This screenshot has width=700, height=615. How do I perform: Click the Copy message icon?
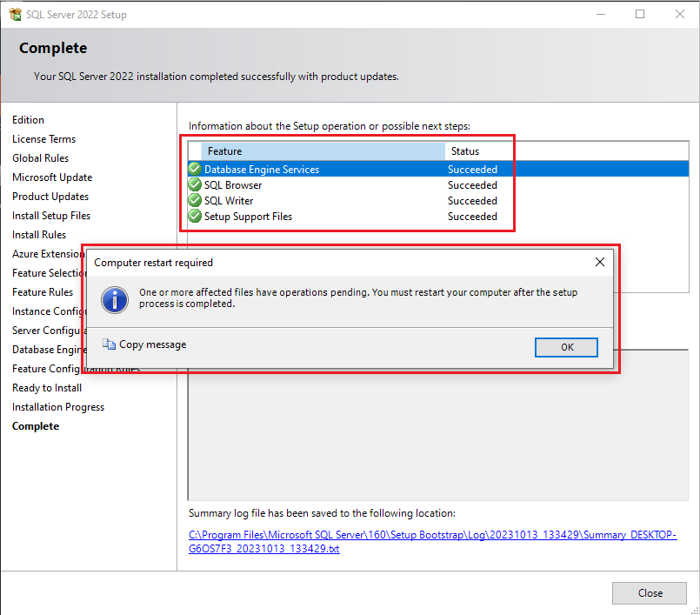[109, 344]
